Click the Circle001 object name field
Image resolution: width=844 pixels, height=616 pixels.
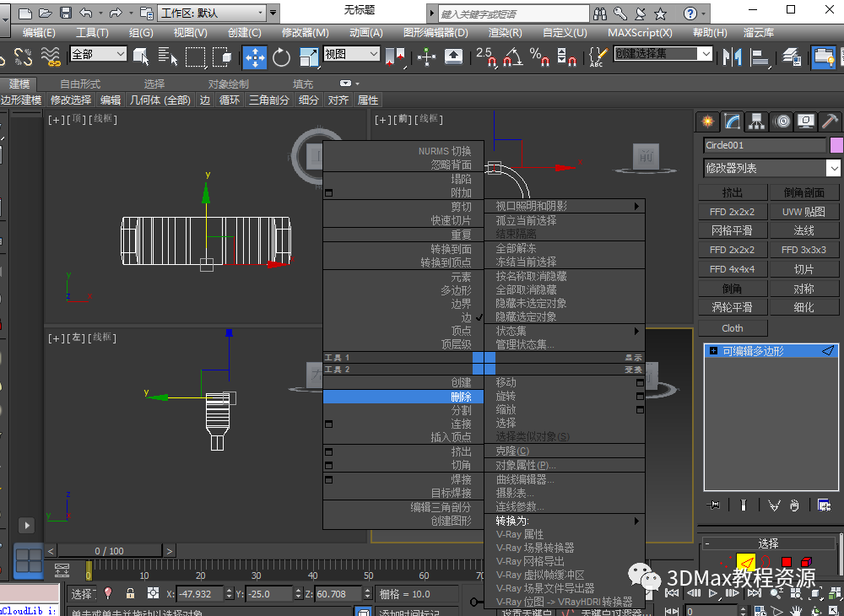click(x=764, y=145)
